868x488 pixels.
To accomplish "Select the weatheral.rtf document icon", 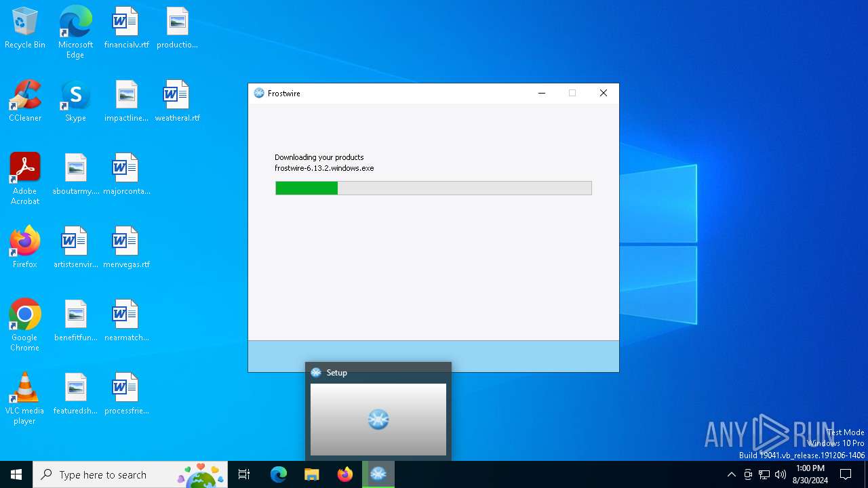I will [x=177, y=102].
